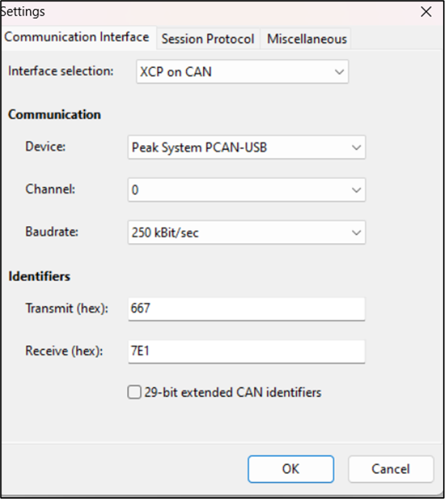Viewport: 448px width, 500px height.
Task: Click the Device combo box chevron arrow
Action: [x=355, y=147]
